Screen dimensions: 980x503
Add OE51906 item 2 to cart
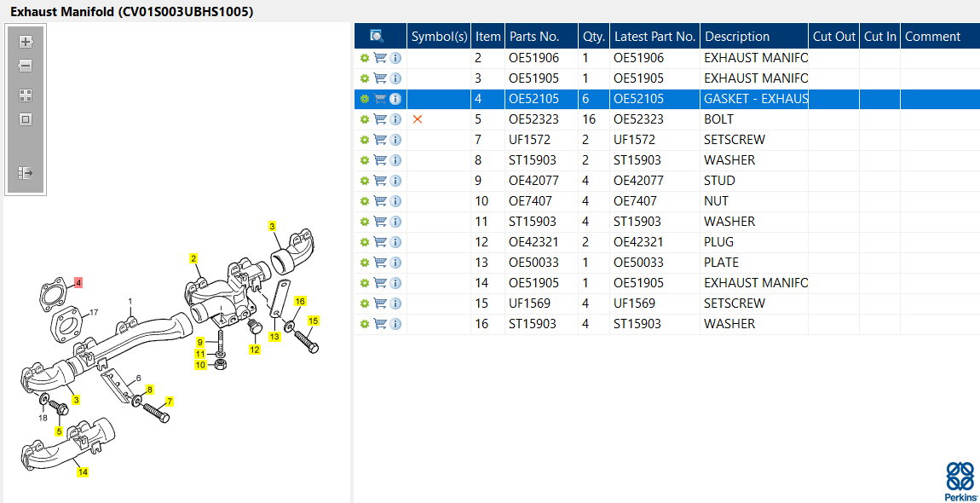coord(380,58)
